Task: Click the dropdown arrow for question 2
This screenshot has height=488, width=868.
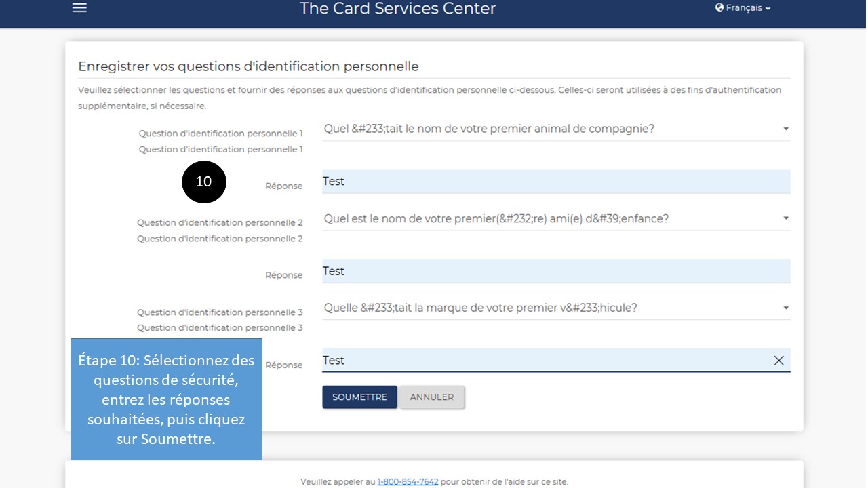Action: tap(785, 218)
